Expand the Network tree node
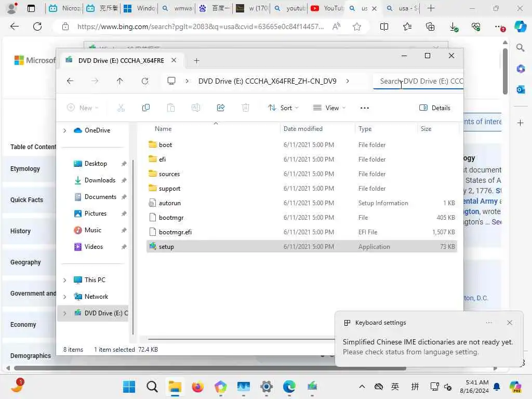The image size is (532, 399). pyautogui.click(x=65, y=297)
